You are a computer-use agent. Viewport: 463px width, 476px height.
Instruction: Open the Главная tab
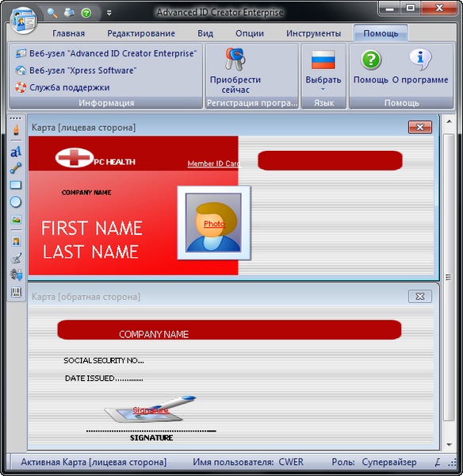68,33
